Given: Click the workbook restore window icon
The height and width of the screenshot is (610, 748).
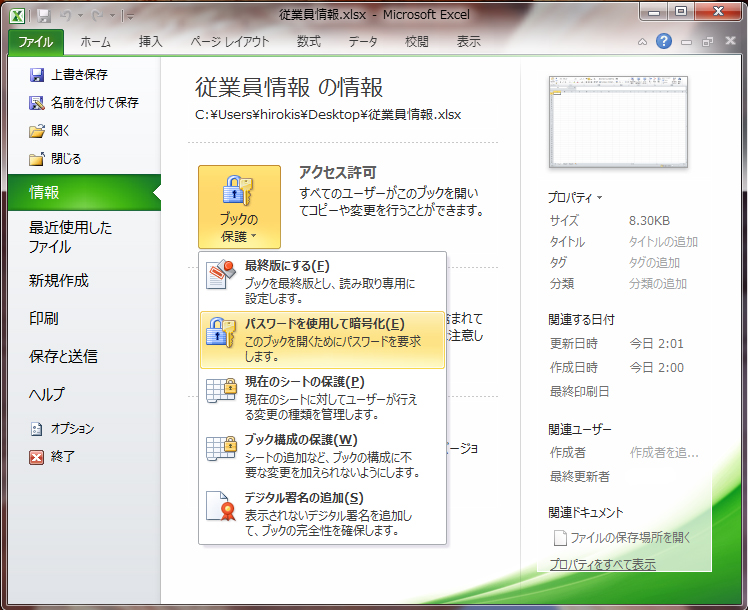Looking at the screenshot, I should [x=707, y=42].
